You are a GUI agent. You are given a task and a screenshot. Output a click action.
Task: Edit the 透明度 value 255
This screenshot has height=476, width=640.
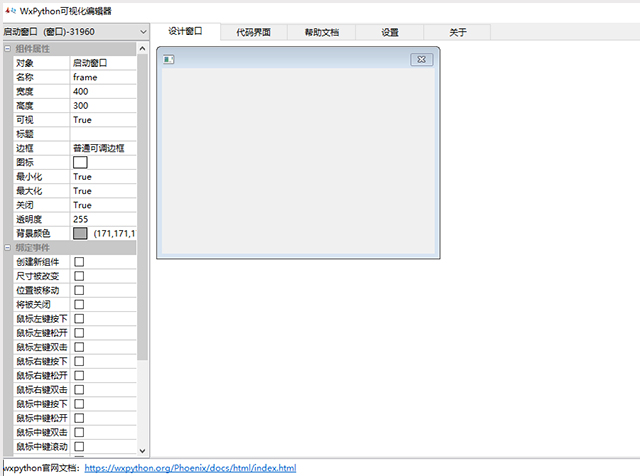click(x=103, y=219)
